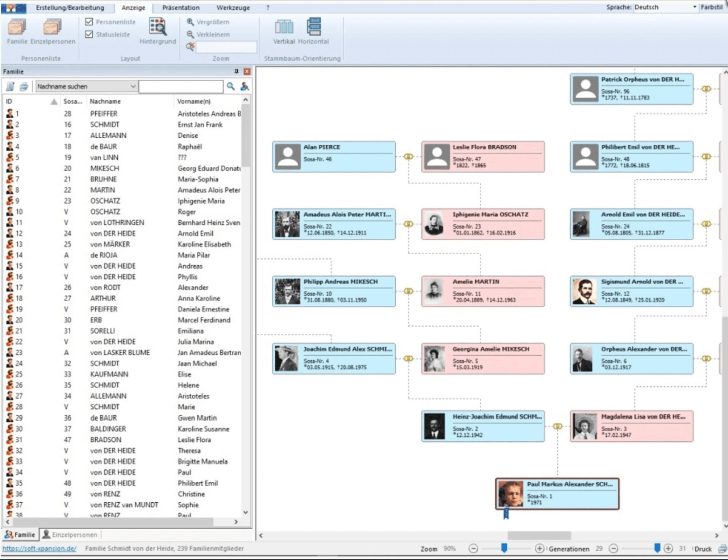Click the search magnifier in Familie panel

[231, 86]
